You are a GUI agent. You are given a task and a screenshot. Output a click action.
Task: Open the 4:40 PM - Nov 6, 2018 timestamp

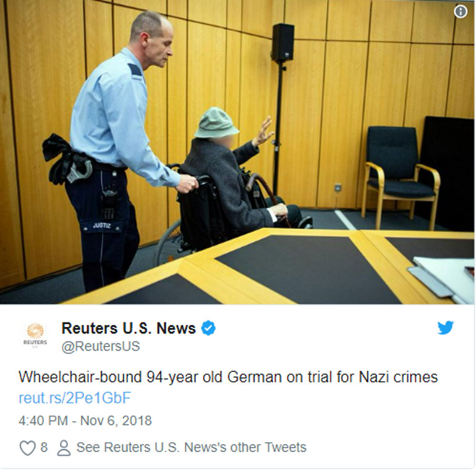85,421
